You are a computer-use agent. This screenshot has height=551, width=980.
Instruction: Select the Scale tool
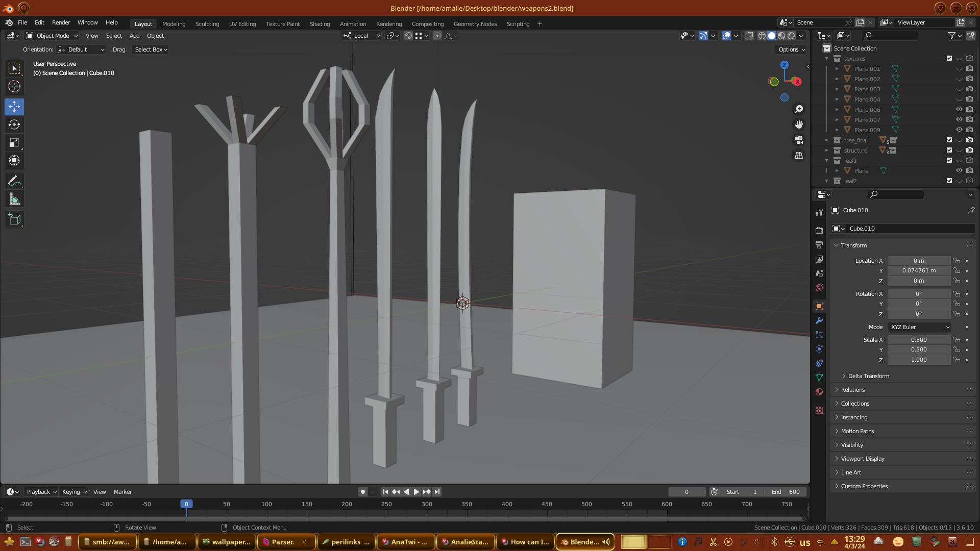[14, 143]
